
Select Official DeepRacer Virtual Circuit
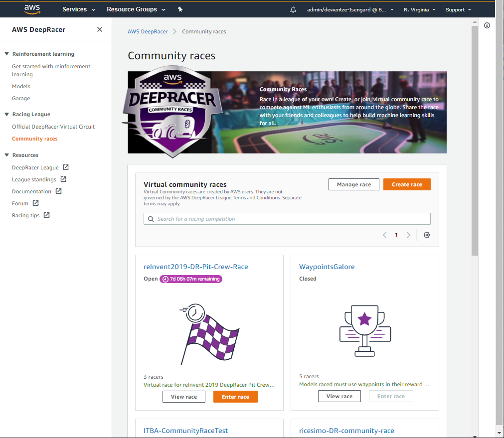click(53, 127)
